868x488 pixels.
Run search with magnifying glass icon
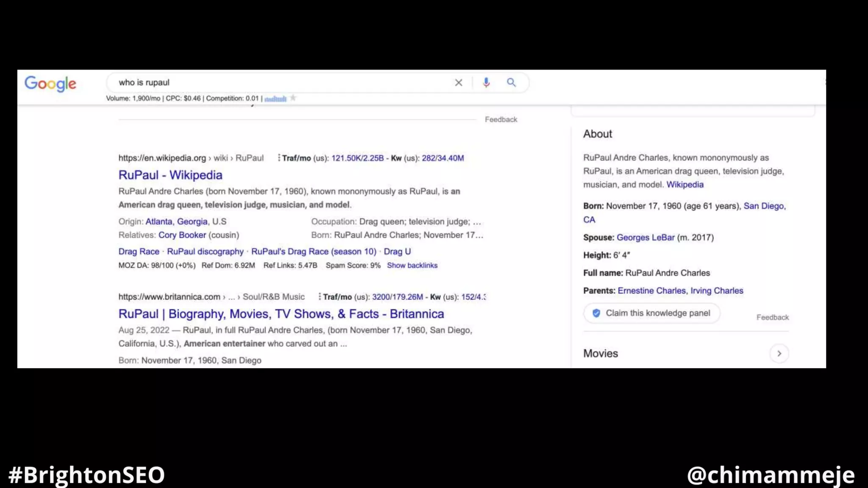tap(512, 82)
